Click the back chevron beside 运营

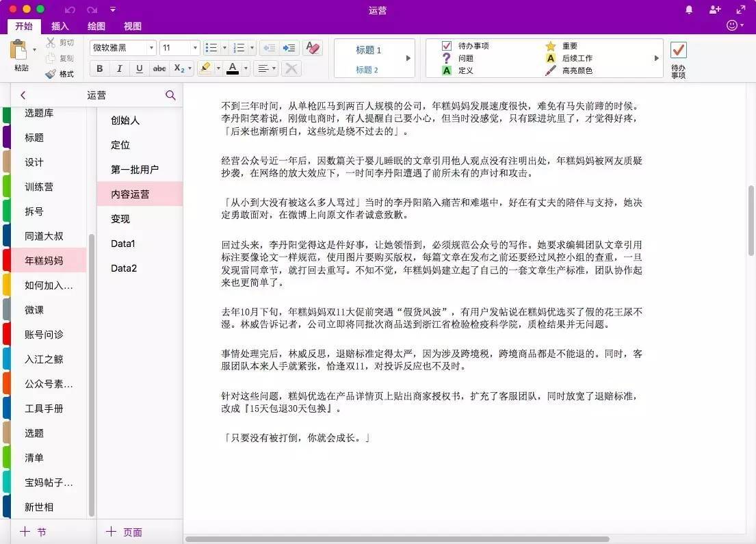point(23,95)
